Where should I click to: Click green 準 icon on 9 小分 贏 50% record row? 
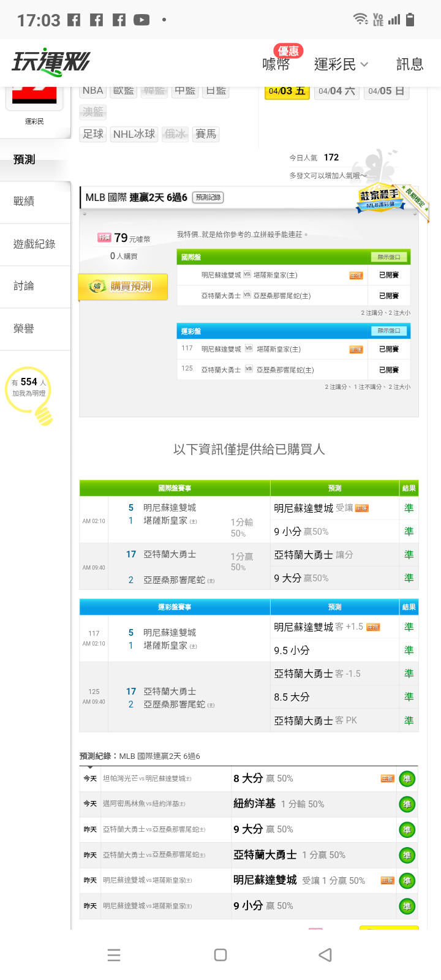point(407,906)
